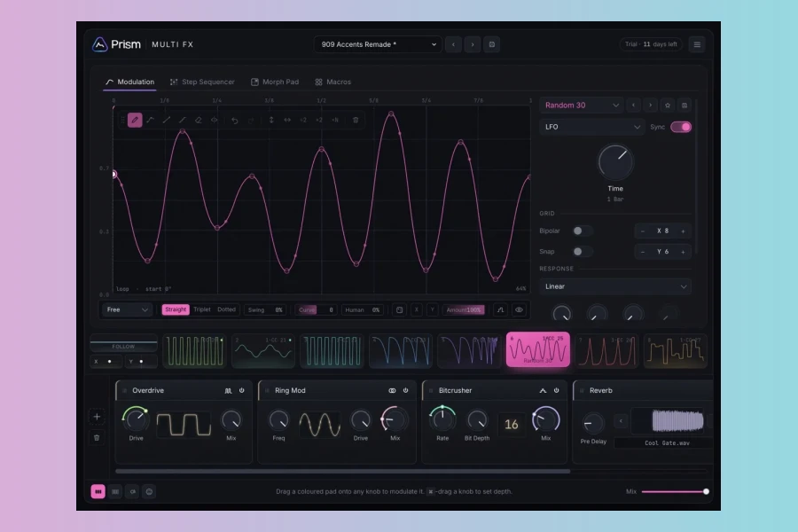The height and width of the screenshot is (532, 798).
Task: Click the Ring Mod linked-circles icon
Action: coord(392,390)
